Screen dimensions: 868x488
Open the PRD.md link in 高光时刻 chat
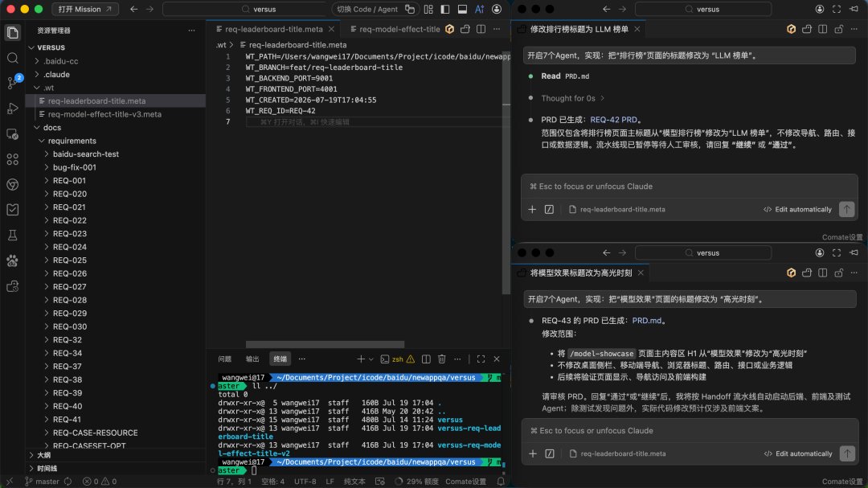click(x=646, y=321)
